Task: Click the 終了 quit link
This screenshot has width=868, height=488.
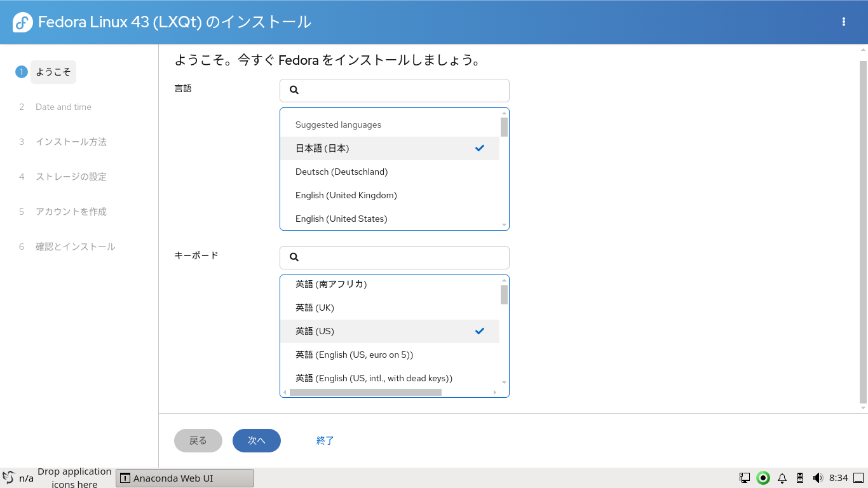Action: pyautogui.click(x=325, y=440)
